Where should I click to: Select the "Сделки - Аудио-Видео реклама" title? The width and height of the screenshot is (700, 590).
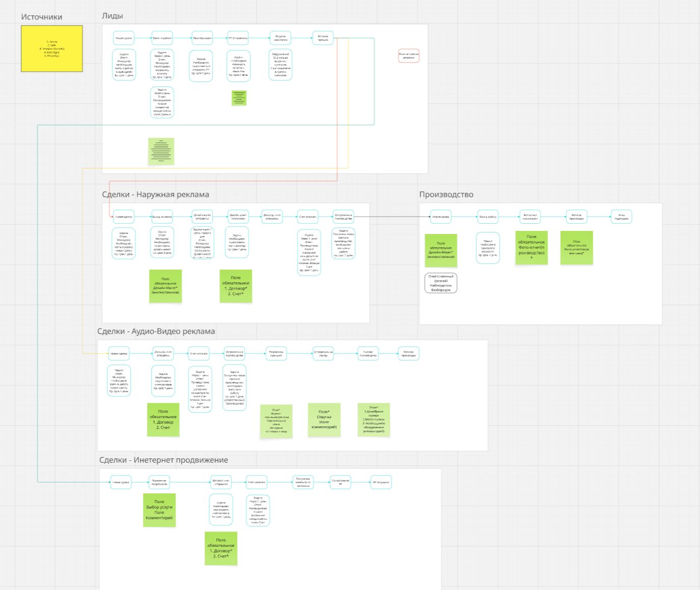156,331
